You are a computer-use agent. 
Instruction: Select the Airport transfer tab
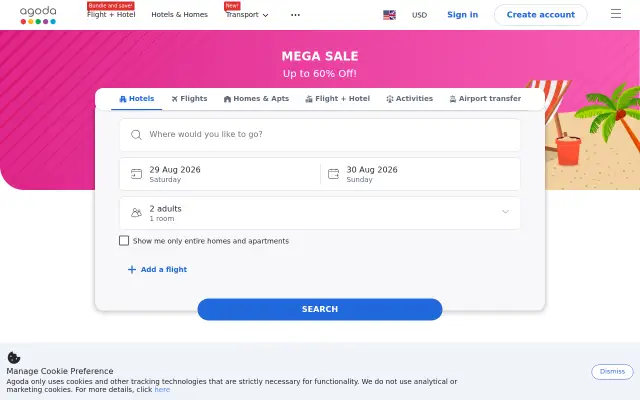point(485,99)
